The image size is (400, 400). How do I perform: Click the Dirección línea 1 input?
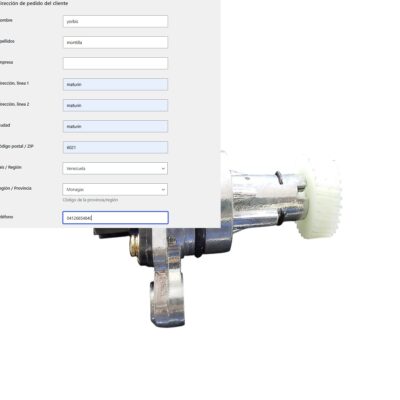pos(115,84)
